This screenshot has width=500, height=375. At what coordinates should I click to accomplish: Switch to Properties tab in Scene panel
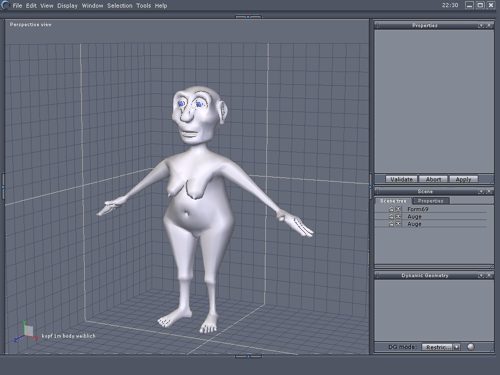pyautogui.click(x=431, y=201)
